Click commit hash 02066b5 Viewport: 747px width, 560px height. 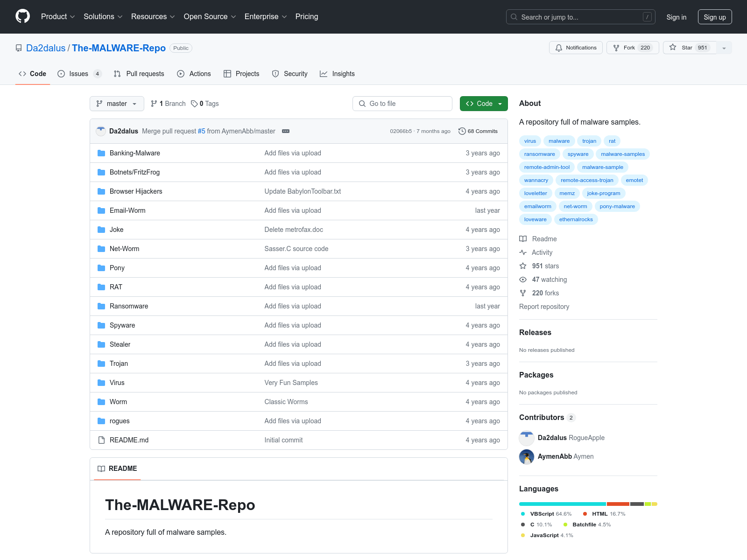401,131
